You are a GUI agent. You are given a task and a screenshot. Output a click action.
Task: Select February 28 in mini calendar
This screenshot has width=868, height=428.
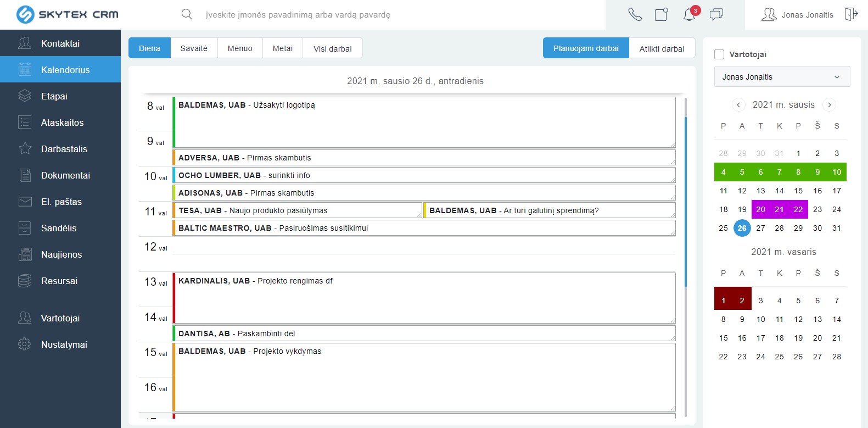[837, 357]
